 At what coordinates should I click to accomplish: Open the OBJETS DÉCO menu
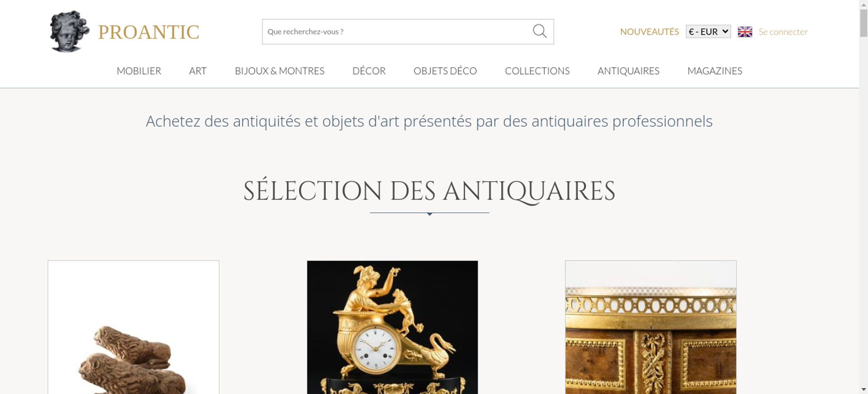tap(445, 71)
